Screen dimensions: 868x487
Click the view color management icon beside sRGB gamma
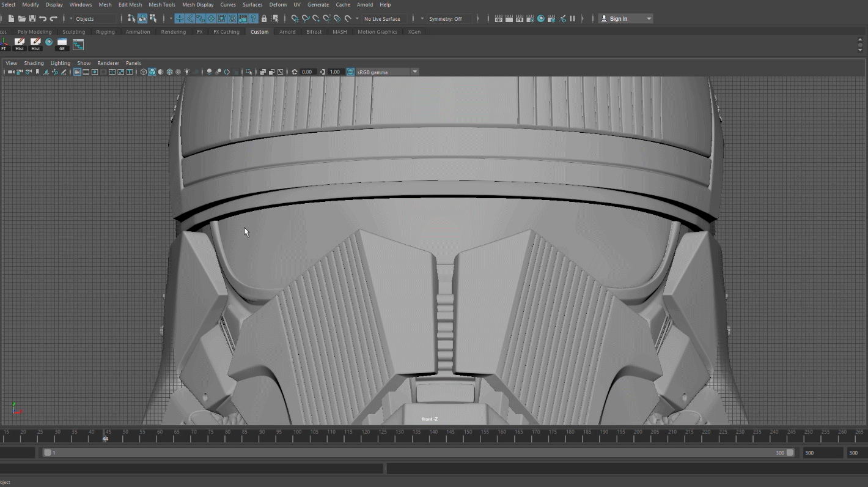point(350,72)
